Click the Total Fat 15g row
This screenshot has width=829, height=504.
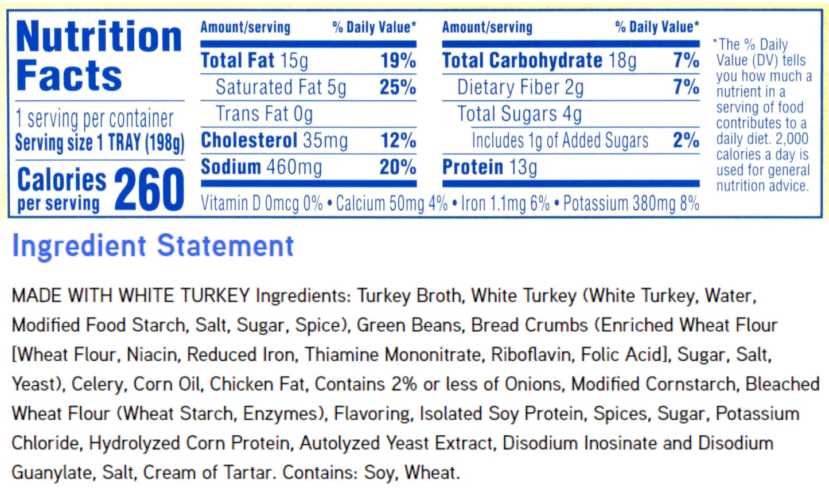308,61
